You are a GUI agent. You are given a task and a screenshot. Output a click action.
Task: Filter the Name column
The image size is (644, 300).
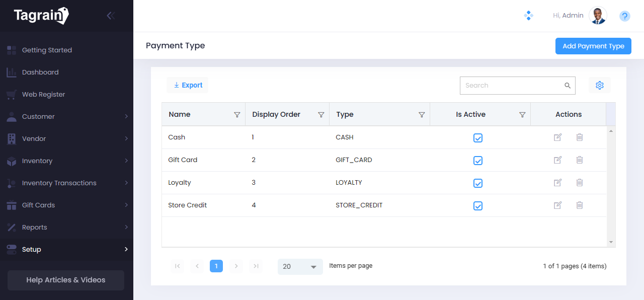click(x=237, y=115)
